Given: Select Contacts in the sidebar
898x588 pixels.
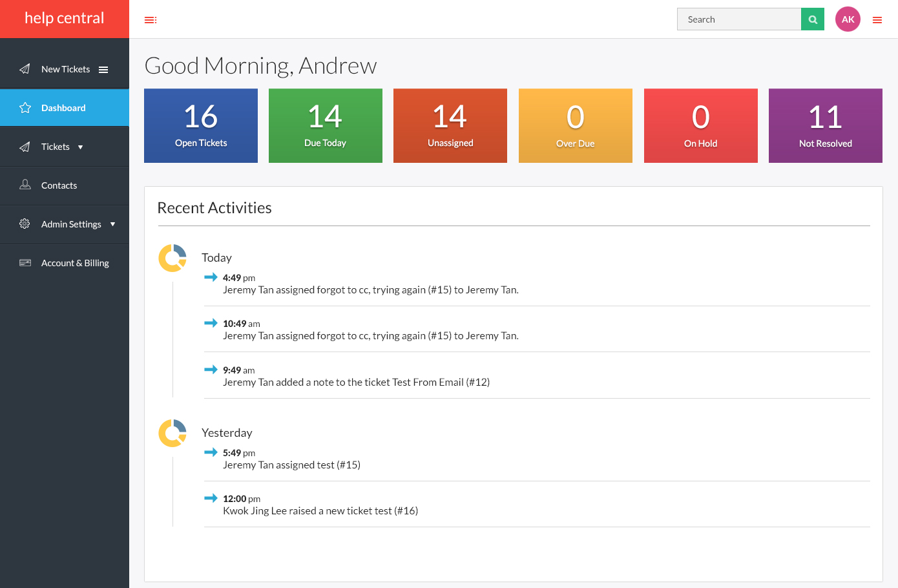Looking at the screenshot, I should point(59,185).
